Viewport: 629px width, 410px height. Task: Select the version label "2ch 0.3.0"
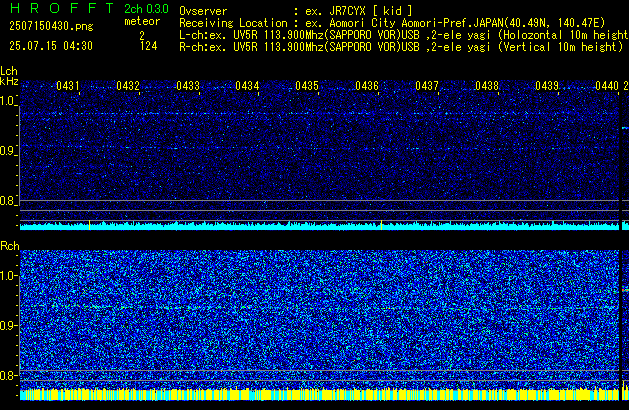(146, 8)
